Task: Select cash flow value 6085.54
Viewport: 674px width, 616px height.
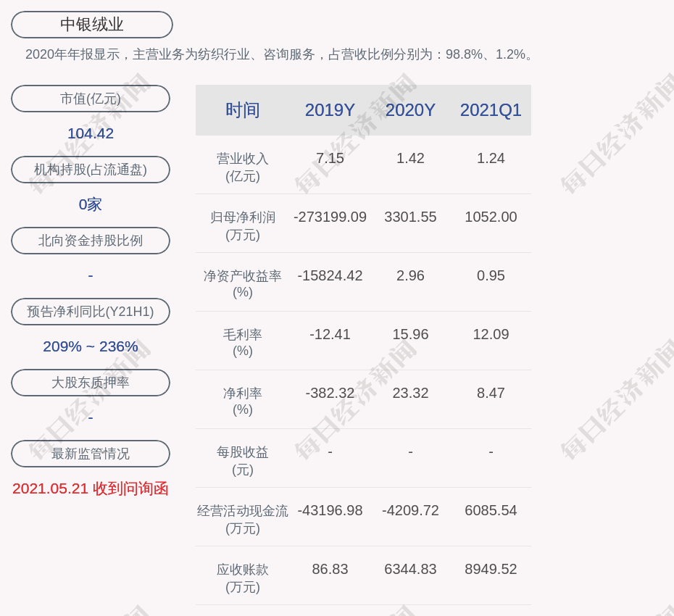Action: click(x=491, y=511)
